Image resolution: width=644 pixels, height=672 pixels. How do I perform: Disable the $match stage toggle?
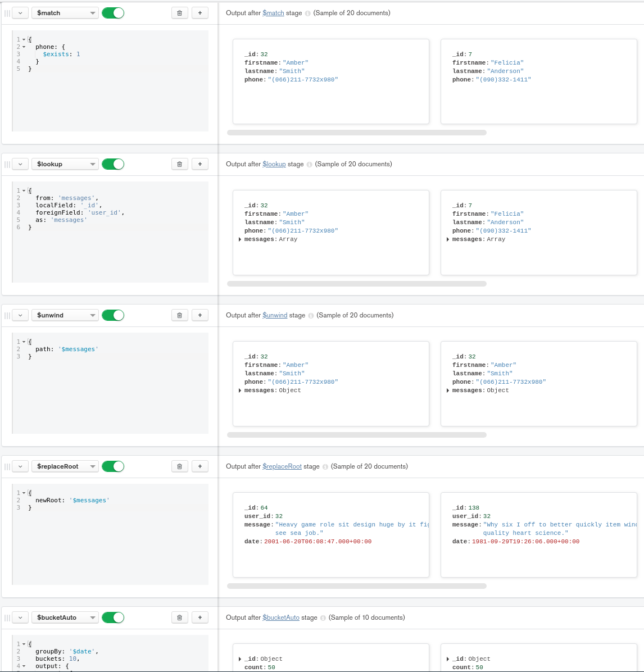[113, 13]
